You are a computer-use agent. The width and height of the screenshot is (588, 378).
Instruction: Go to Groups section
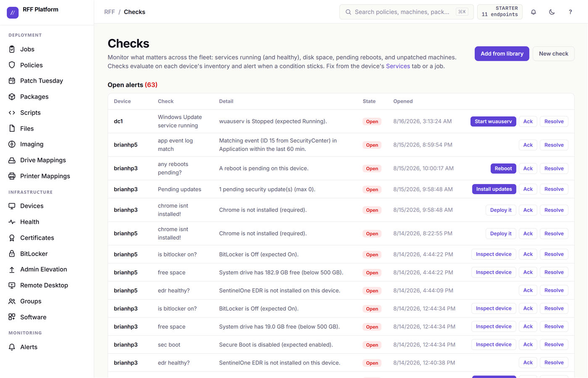click(31, 301)
